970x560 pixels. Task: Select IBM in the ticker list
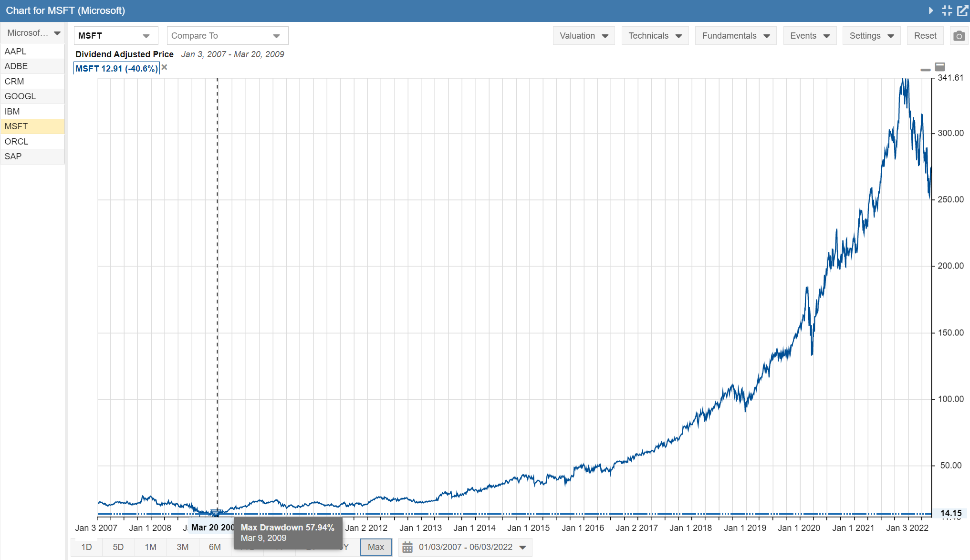point(32,112)
